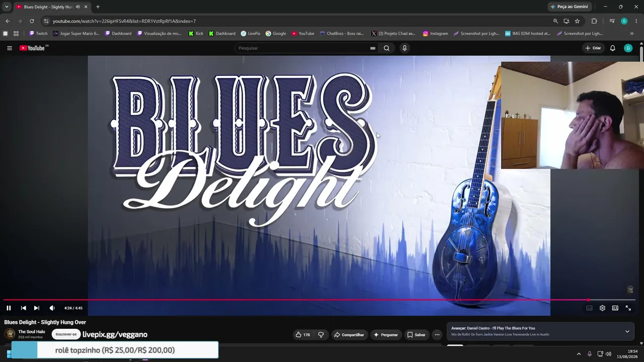Open the Google bookmark

[276, 34]
